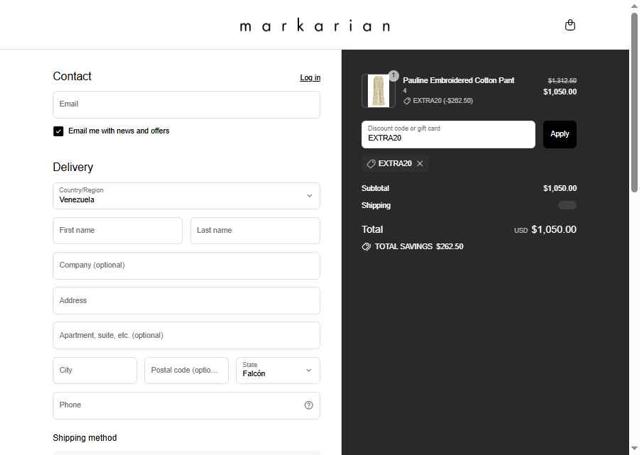
Task: Click the Subtotal label
Action: pos(375,188)
